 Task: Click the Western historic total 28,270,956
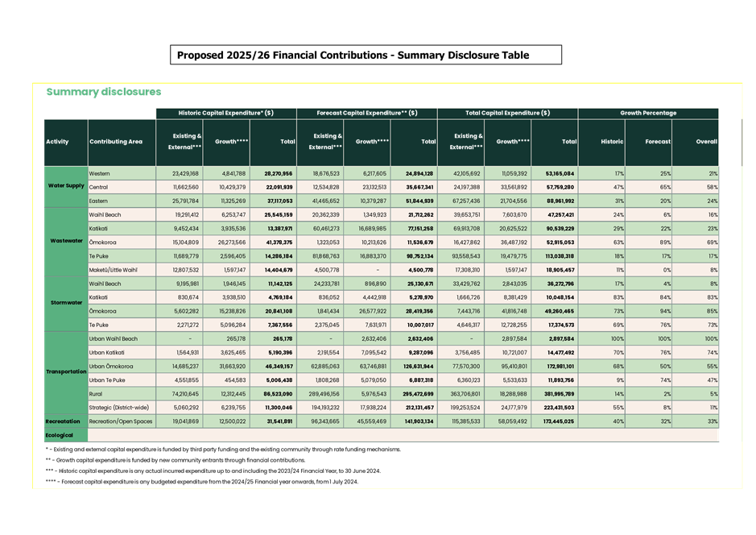272,174
